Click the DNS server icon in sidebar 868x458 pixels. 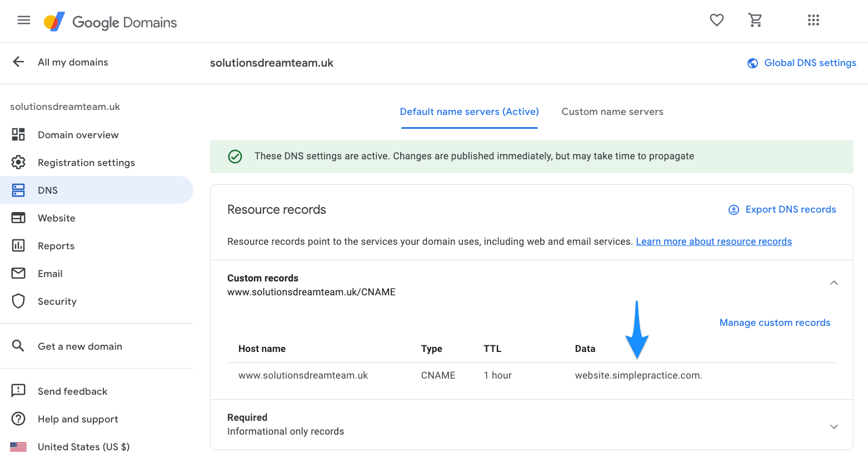[x=18, y=190]
